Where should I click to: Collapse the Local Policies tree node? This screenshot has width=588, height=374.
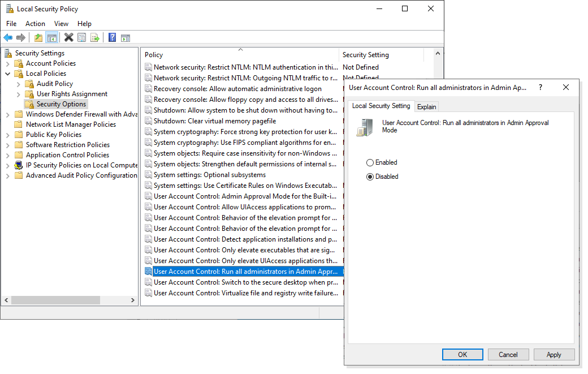pyautogui.click(x=7, y=74)
